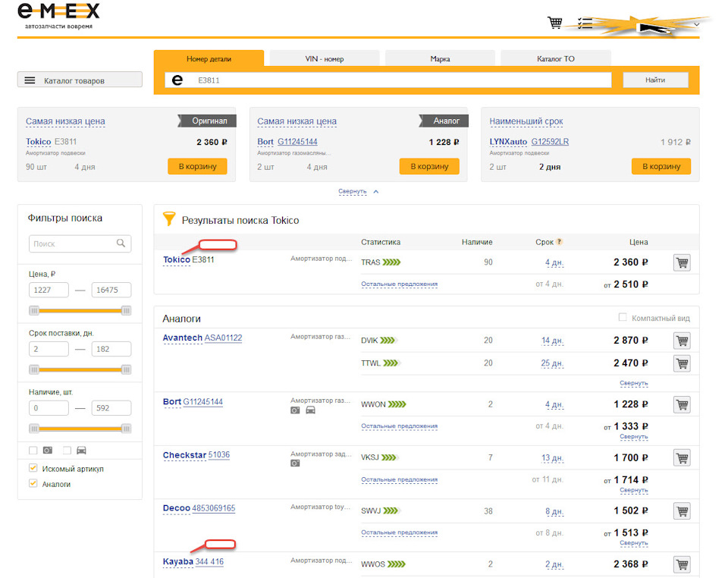
Task: Add the WWON 1 228 ₽ offer to cart
Action: point(682,404)
